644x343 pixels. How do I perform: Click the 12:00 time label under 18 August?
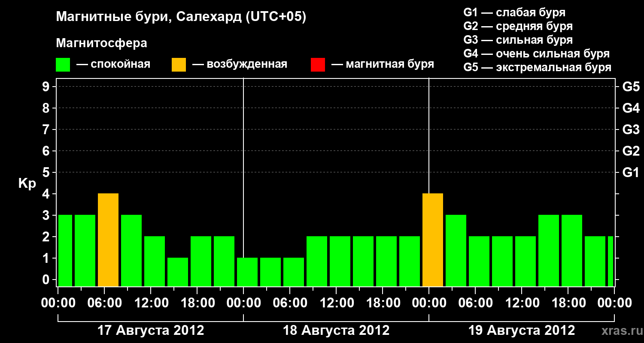click(x=336, y=303)
